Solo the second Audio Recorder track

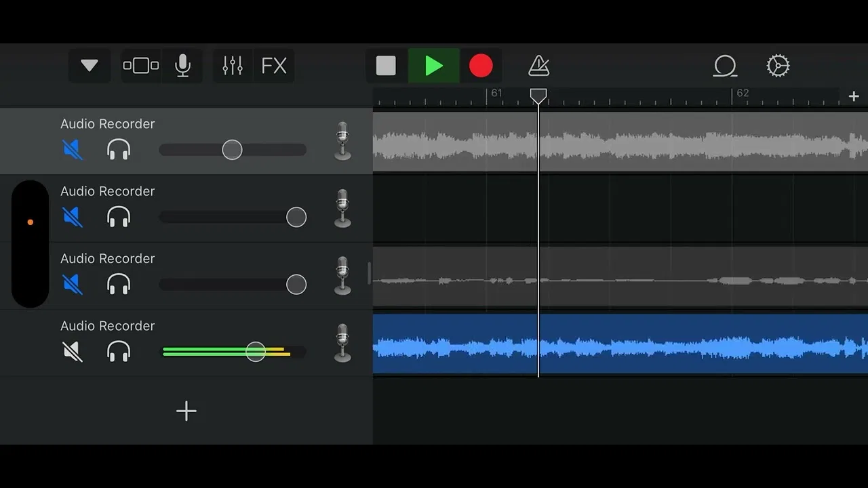(119, 217)
